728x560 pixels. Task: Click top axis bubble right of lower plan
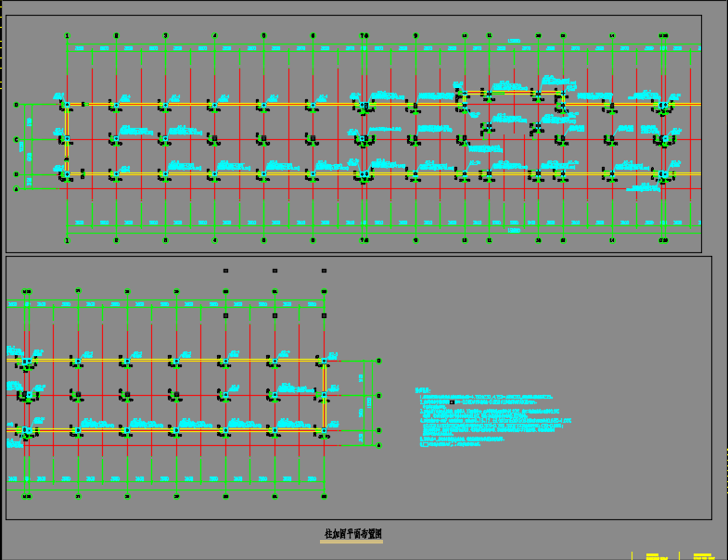coord(378,361)
